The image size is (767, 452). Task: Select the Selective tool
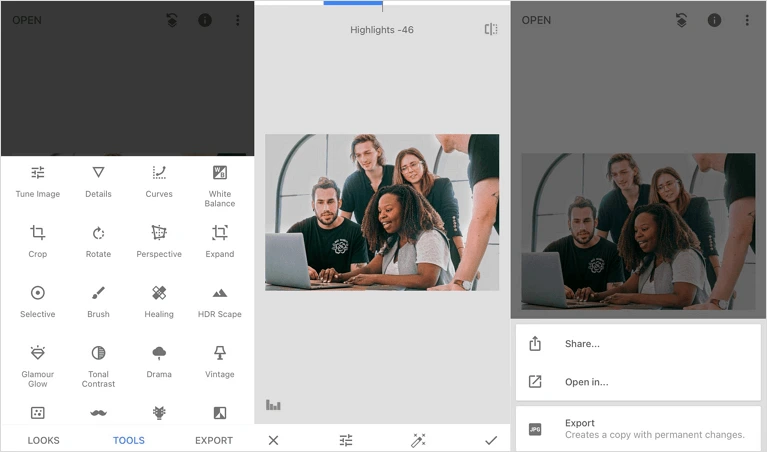(38, 302)
